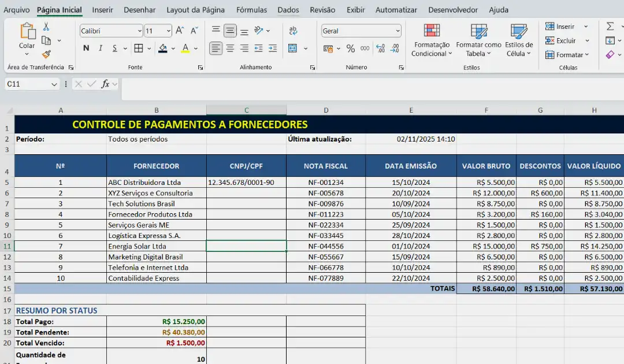Click the Increase Decimal icon
Screen dimensions: 624x364
pyautogui.click(x=380, y=49)
